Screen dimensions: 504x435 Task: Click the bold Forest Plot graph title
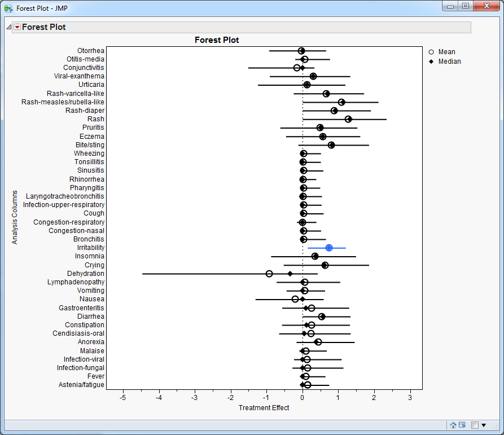(x=217, y=40)
